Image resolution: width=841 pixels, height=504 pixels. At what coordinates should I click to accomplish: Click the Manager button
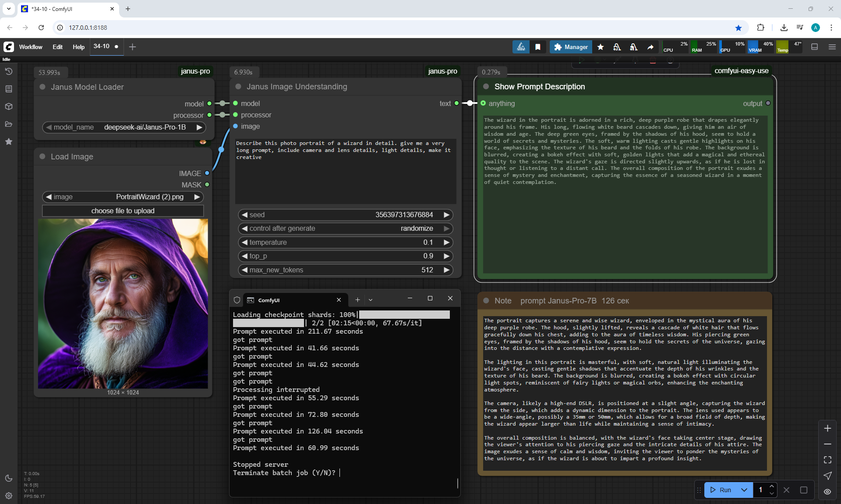pyautogui.click(x=571, y=47)
